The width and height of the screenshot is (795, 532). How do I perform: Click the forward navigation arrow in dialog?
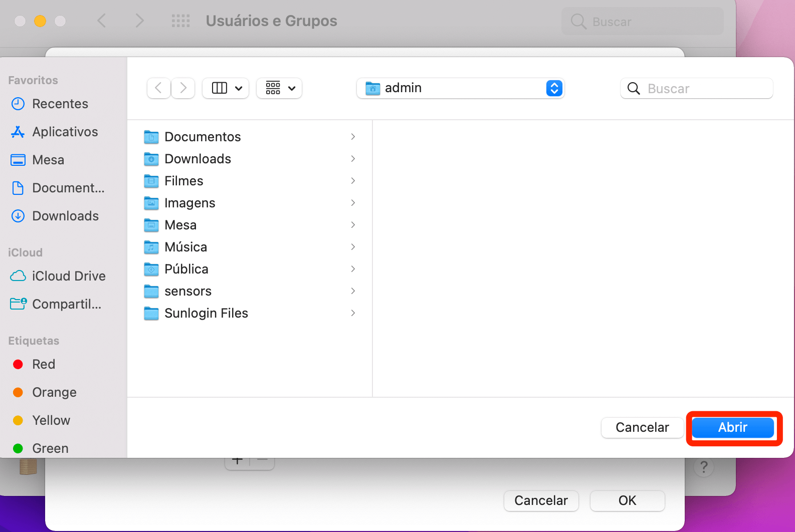tap(183, 88)
